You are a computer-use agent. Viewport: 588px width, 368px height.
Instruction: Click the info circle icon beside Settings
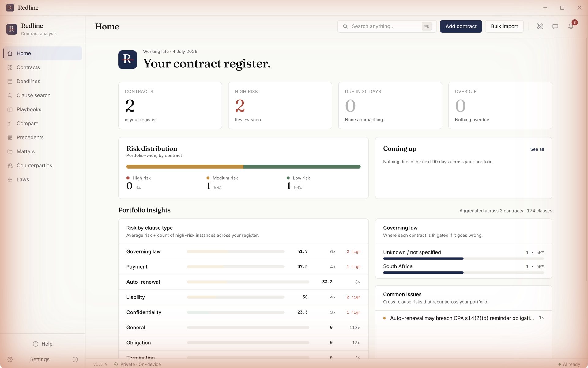(x=75, y=359)
